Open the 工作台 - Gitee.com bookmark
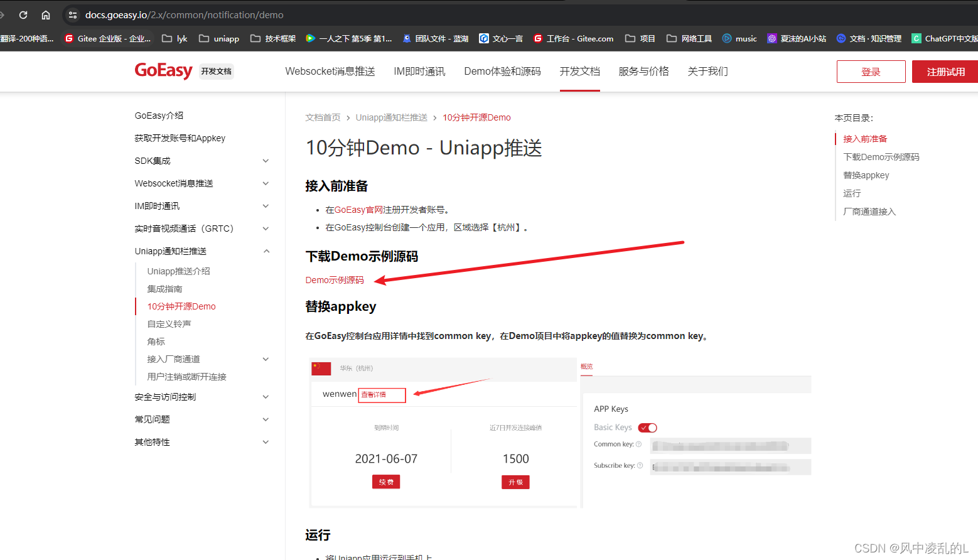The width and height of the screenshot is (978, 560). [x=573, y=38]
